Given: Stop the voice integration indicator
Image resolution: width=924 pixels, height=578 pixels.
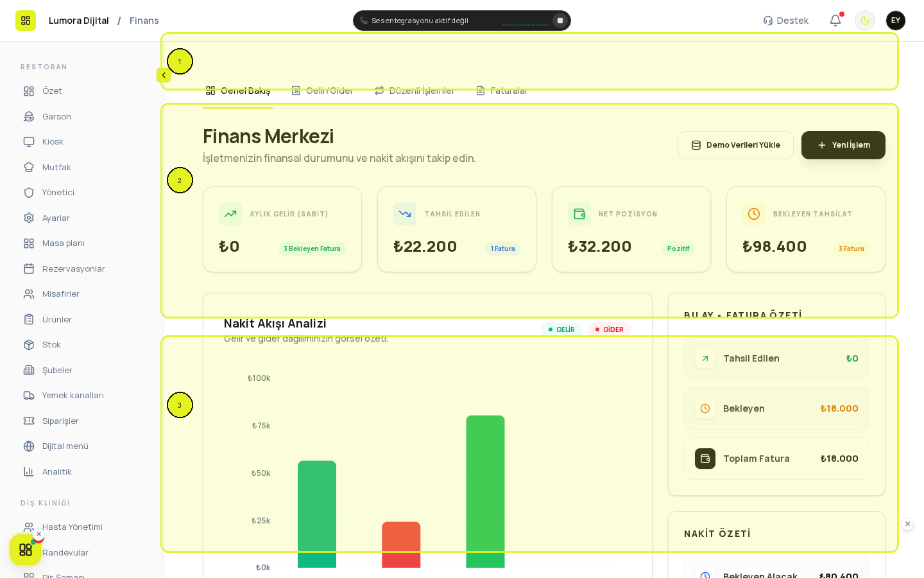Looking at the screenshot, I should 560,21.
